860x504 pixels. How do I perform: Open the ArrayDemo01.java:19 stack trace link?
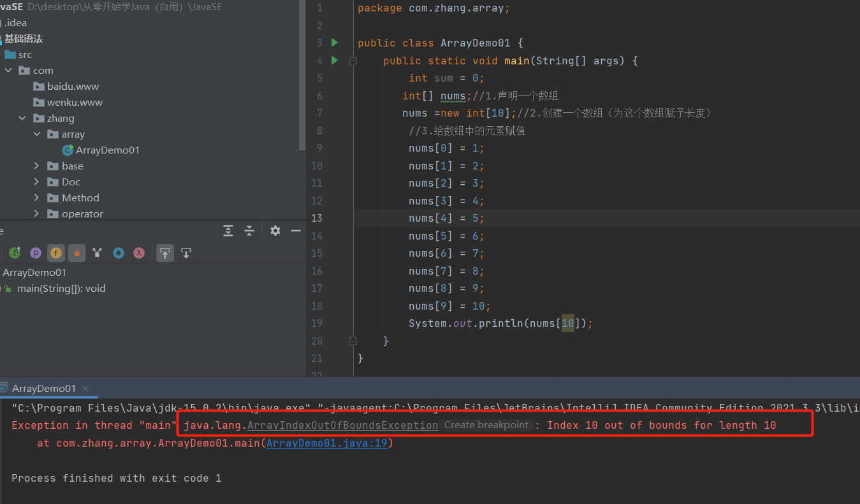327,443
